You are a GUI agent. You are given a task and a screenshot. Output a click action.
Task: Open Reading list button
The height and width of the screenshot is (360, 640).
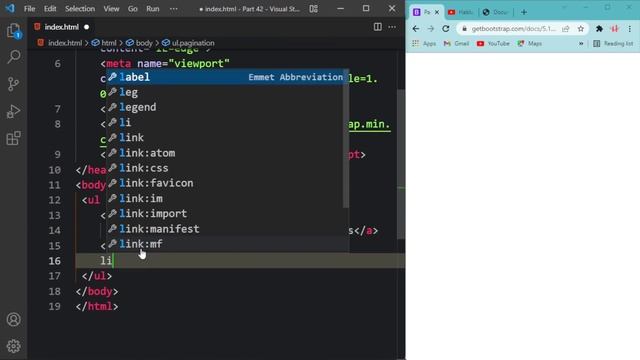point(613,43)
